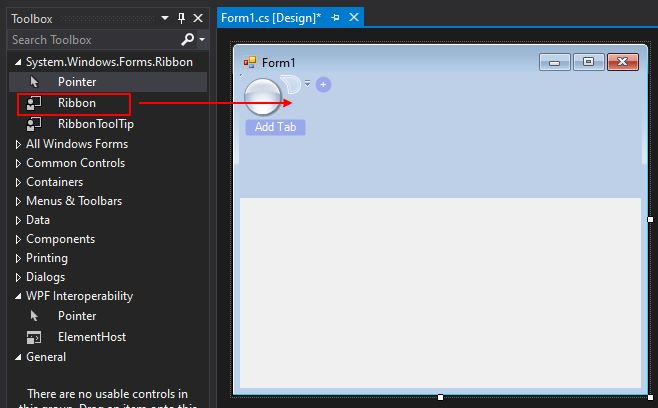This screenshot has width=658, height=408.
Task: Click Form1 red close button in designer
Action: pos(623,62)
